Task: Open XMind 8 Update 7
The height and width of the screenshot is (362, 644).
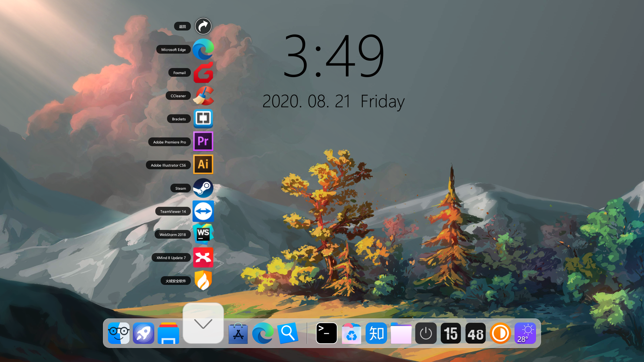Action: 203,257
